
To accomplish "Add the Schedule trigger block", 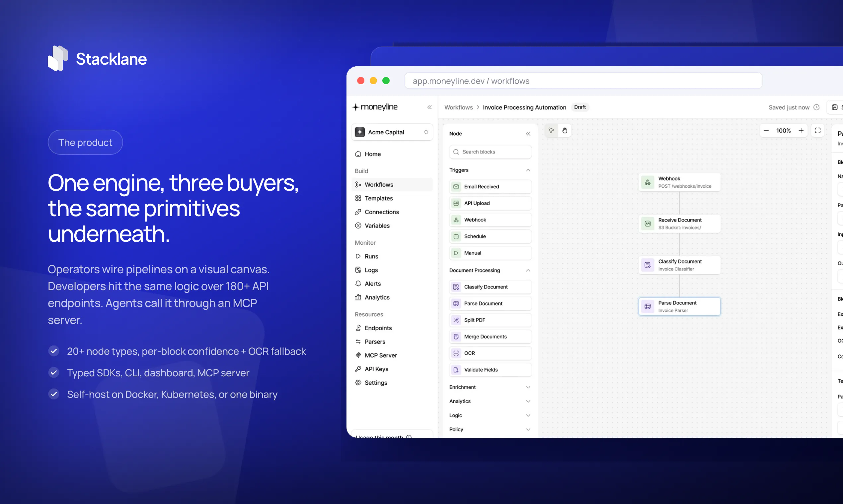I will tap(490, 236).
